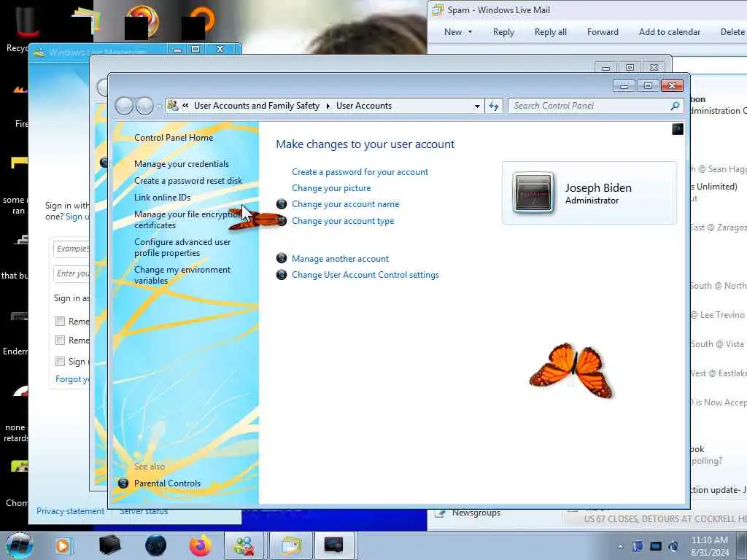Click Forgot your password link in Messenger
747x560 pixels.
click(x=72, y=379)
